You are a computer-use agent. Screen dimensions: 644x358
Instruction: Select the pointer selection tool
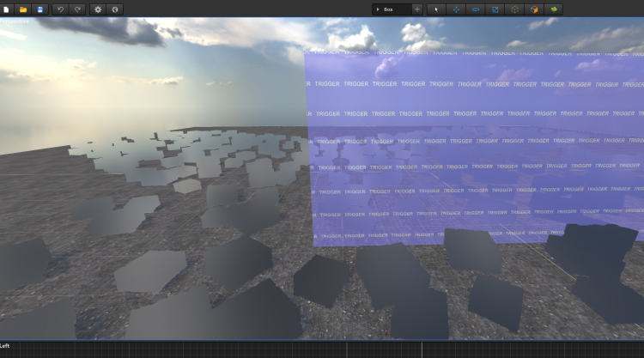click(436, 9)
